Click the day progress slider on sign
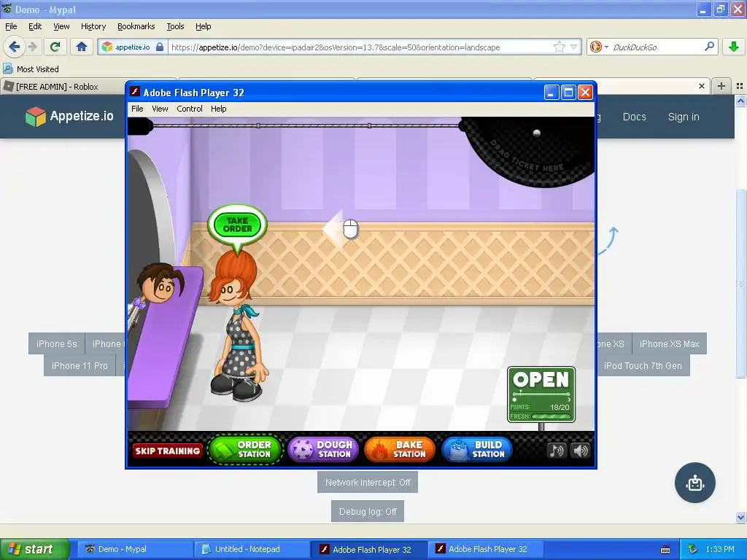 (x=541, y=394)
